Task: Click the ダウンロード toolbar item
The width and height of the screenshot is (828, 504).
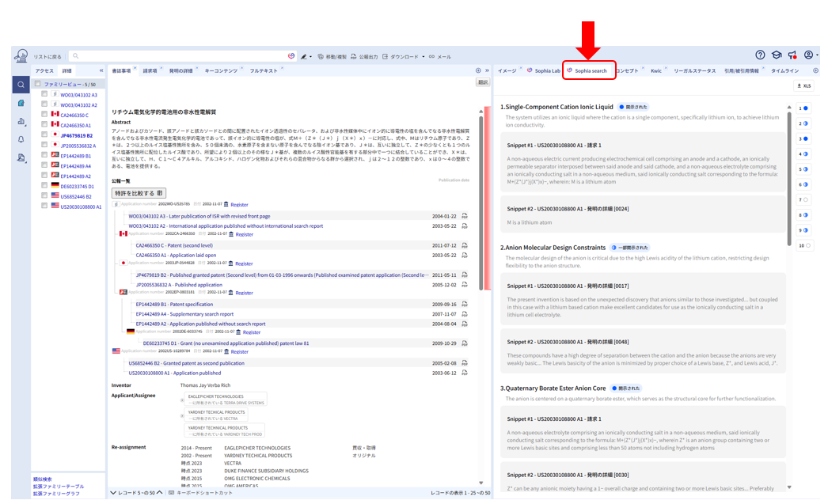Action: click(401, 56)
